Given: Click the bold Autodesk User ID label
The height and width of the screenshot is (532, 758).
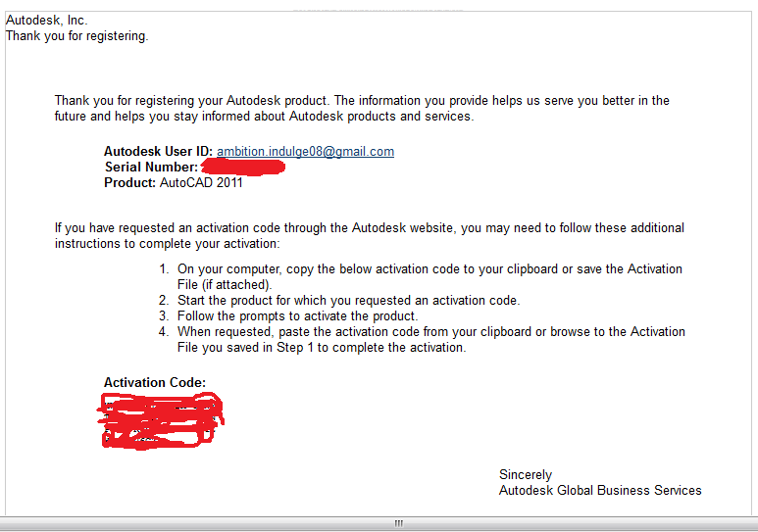Looking at the screenshot, I should [158, 152].
